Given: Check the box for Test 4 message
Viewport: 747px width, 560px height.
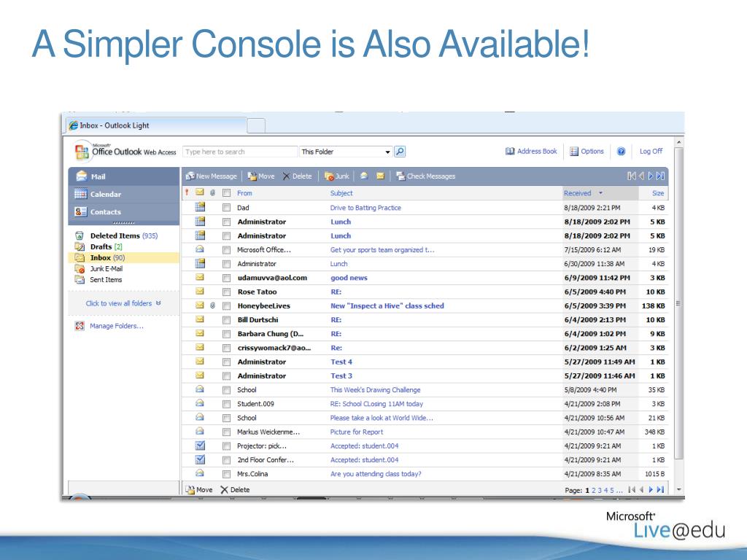Looking at the screenshot, I should (226, 362).
